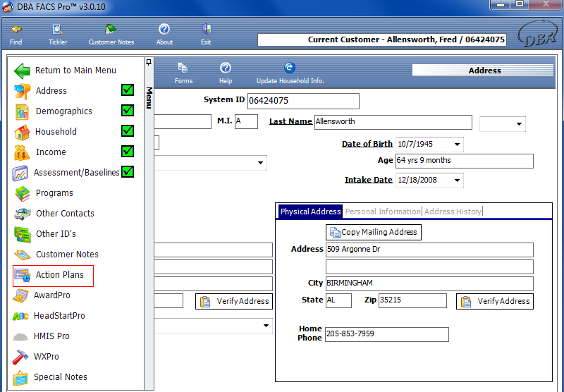The height and width of the screenshot is (392, 564).
Task: Click the Find toolbar icon
Action: (x=16, y=30)
